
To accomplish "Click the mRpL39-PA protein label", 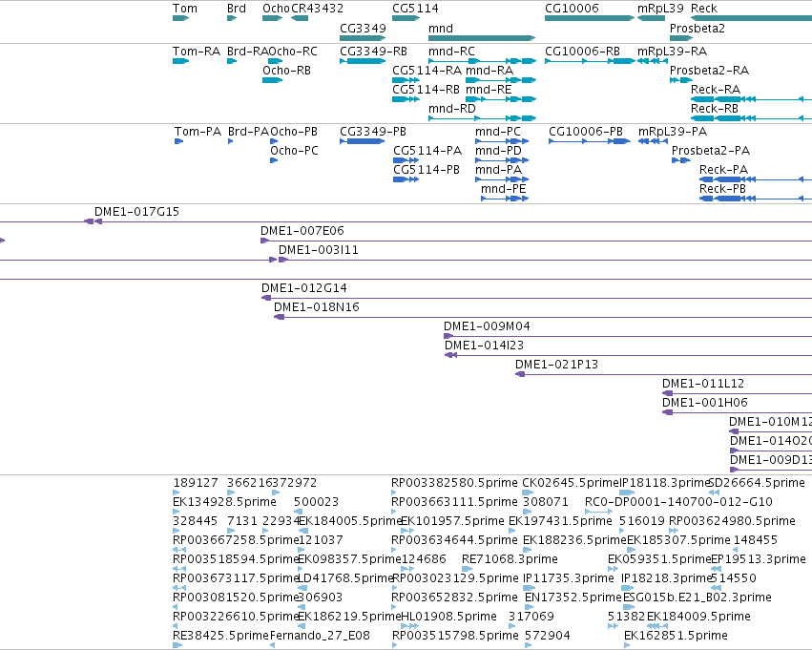I will pyautogui.click(x=672, y=132).
